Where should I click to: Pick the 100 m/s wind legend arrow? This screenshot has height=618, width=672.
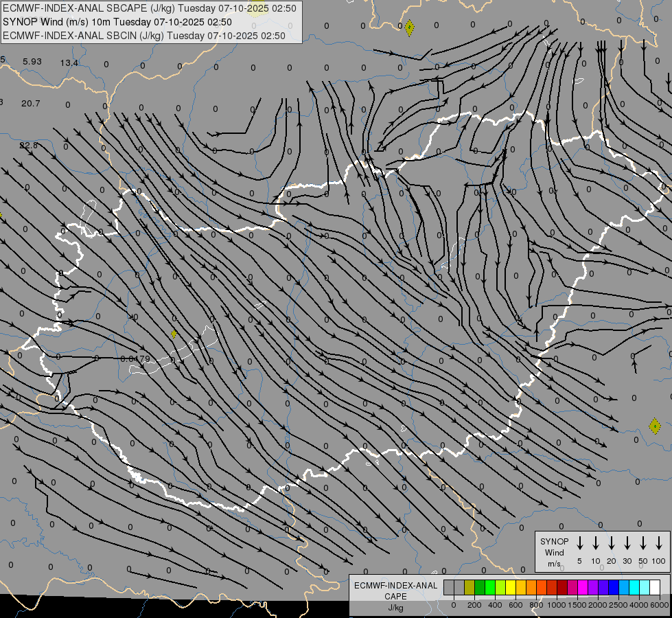pos(659,543)
